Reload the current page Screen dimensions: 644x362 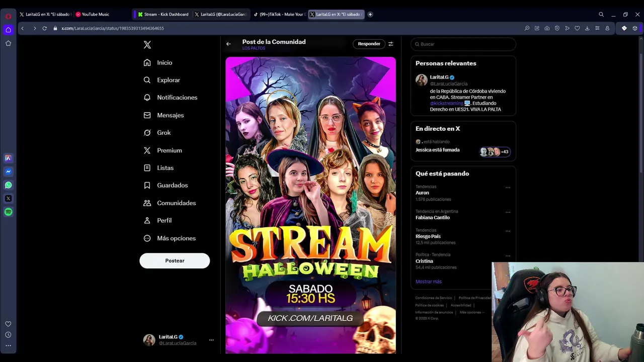[44, 28]
